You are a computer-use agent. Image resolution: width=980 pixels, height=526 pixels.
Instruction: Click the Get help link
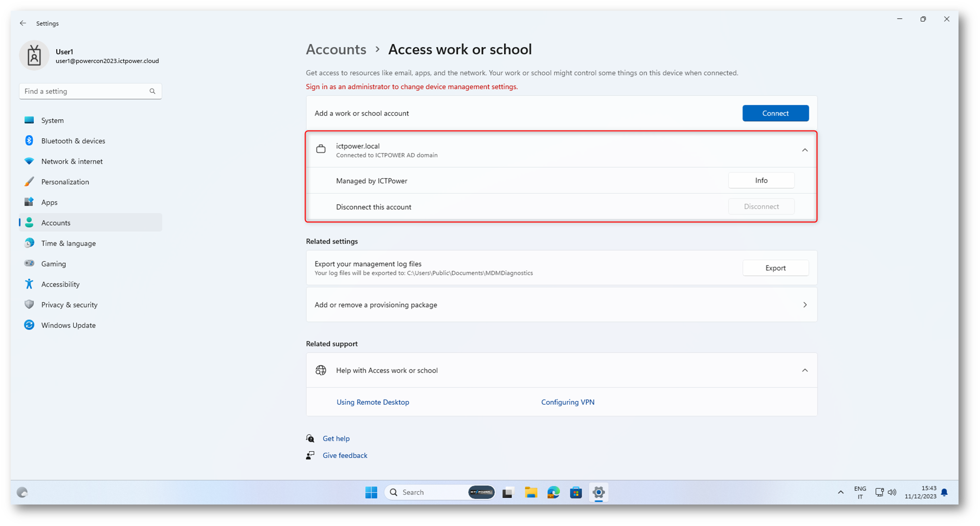click(x=336, y=439)
